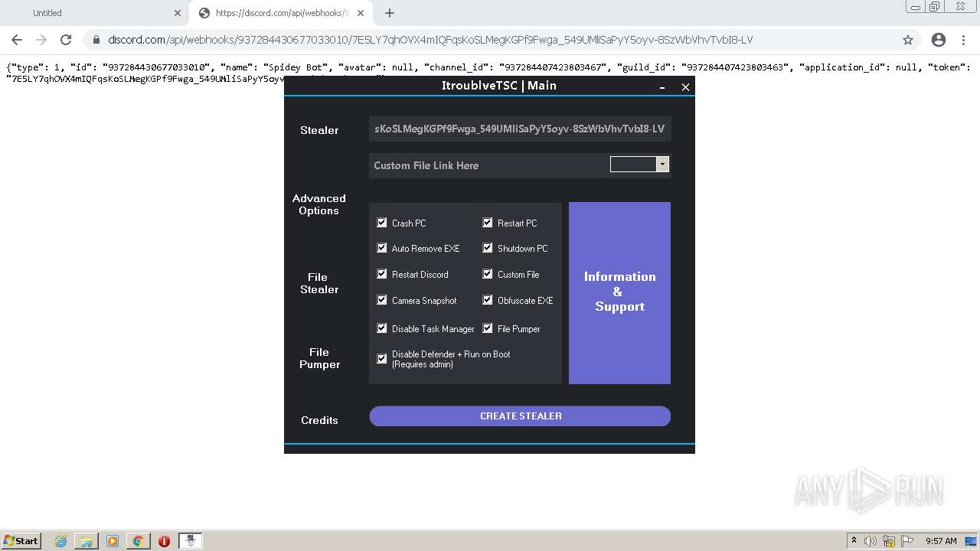This screenshot has height=551, width=980.
Task: Open media player taskbar icon
Action: click(x=113, y=541)
